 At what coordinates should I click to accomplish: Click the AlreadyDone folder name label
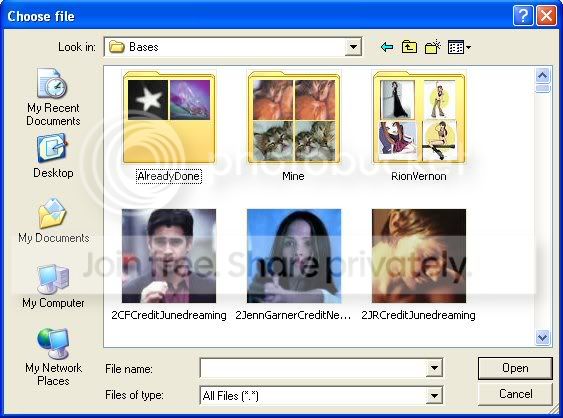(169, 176)
